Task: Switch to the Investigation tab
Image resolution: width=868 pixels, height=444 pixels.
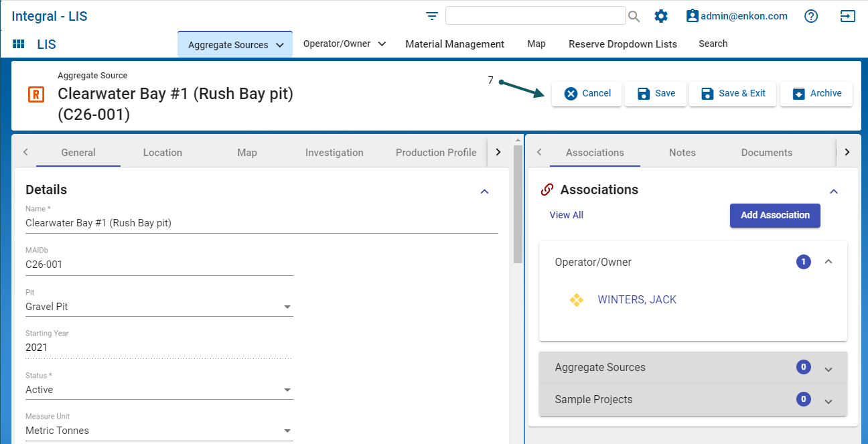Action: tap(334, 153)
